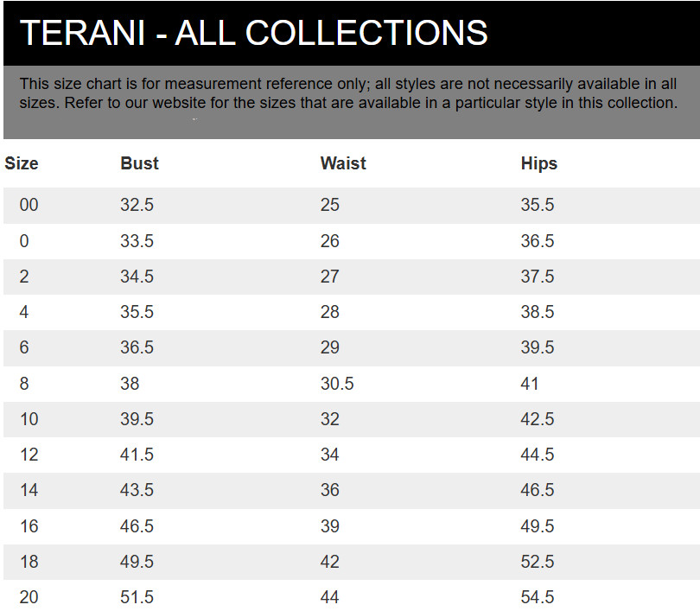Click the Hips column header
The height and width of the screenshot is (611, 700).
click(539, 163)
